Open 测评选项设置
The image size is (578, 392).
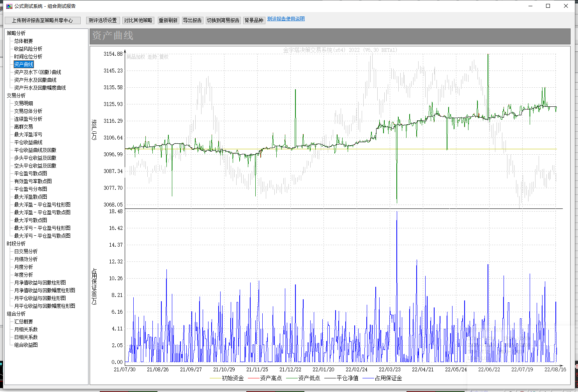click(x=103, y=20)
